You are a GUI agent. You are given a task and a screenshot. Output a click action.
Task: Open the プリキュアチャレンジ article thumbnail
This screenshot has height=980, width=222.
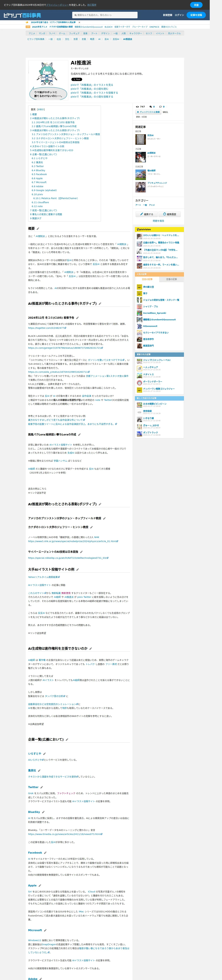click(x=140, y=187)
